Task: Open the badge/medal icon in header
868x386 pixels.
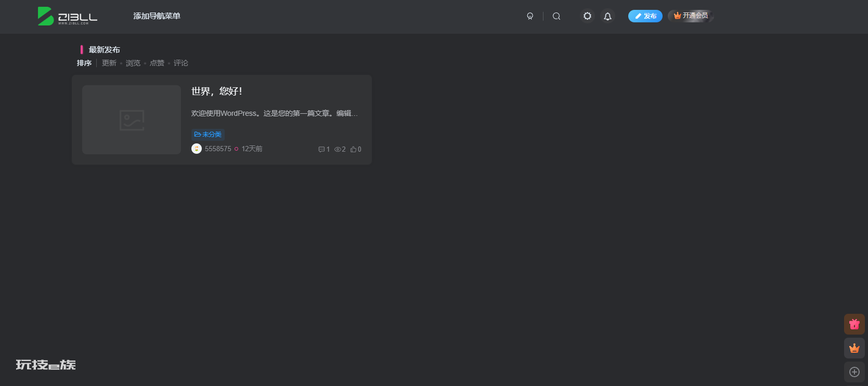Action: [x=530, y=16]
